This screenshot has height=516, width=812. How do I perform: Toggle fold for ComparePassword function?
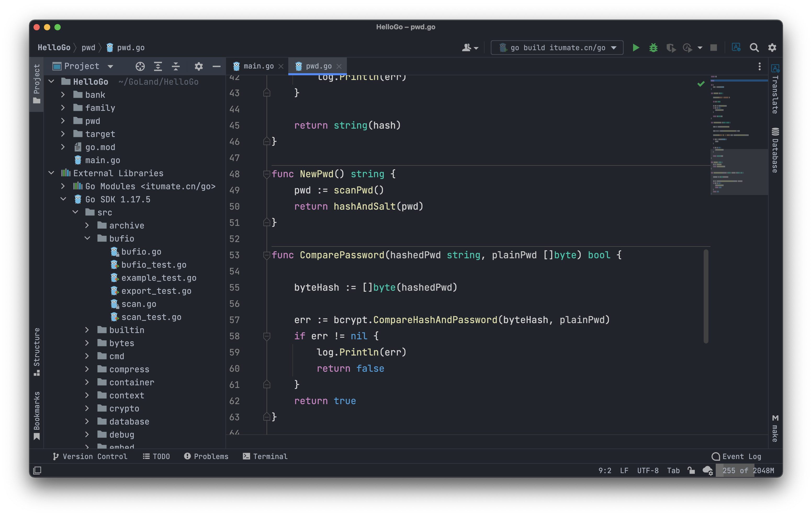click(266, 255)
